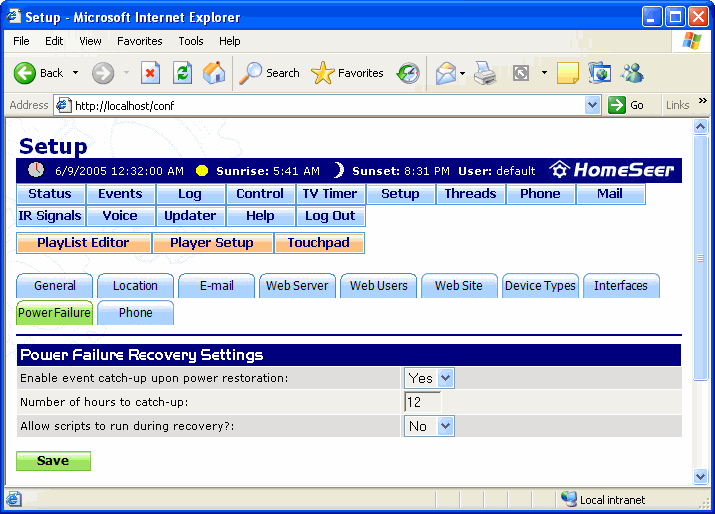Image resolution: width=715 pixels, height=514 pixels.
Task: Open the address bar dropdown list
Action: pyautogui.click(x=592, y=105)
